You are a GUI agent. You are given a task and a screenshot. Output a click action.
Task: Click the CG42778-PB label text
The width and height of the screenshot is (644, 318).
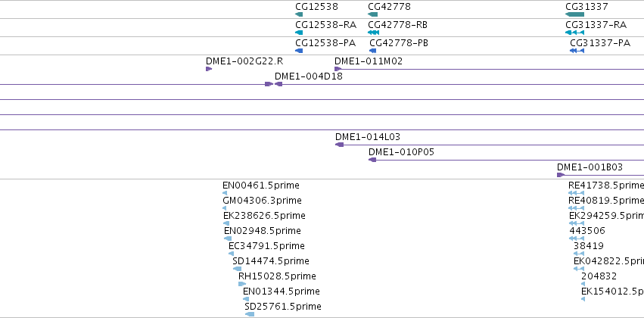click(399, 42)
